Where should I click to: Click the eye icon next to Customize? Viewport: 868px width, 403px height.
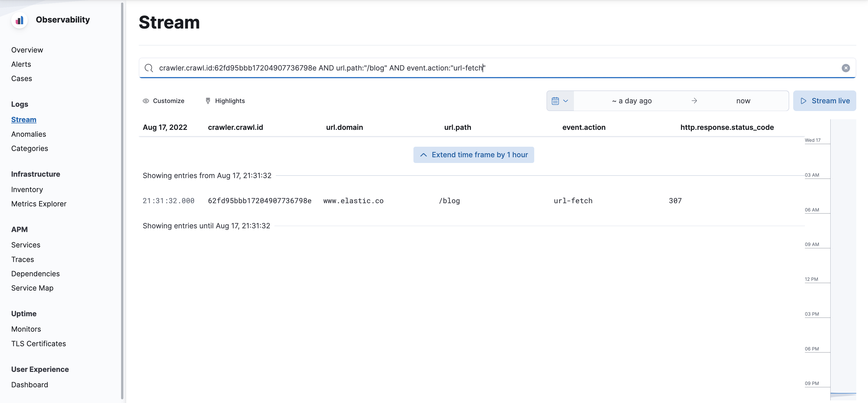(x=146, y=101)
